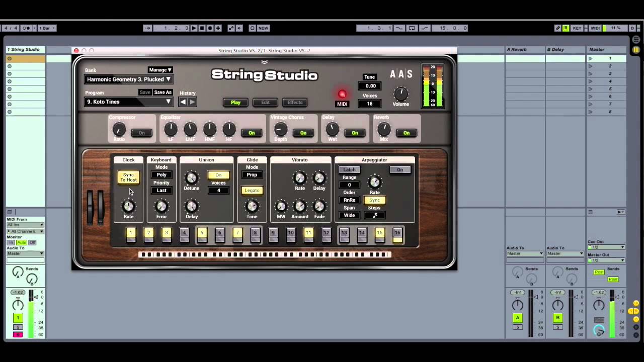Click first clip slot stop in String Studio track

(9, 59)
